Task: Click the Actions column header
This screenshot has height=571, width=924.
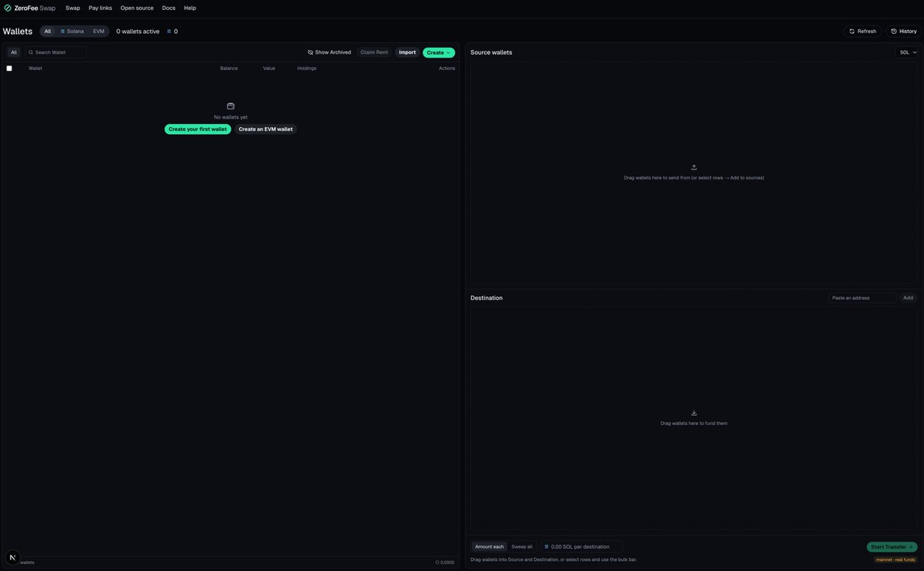Action: point(447,68)
